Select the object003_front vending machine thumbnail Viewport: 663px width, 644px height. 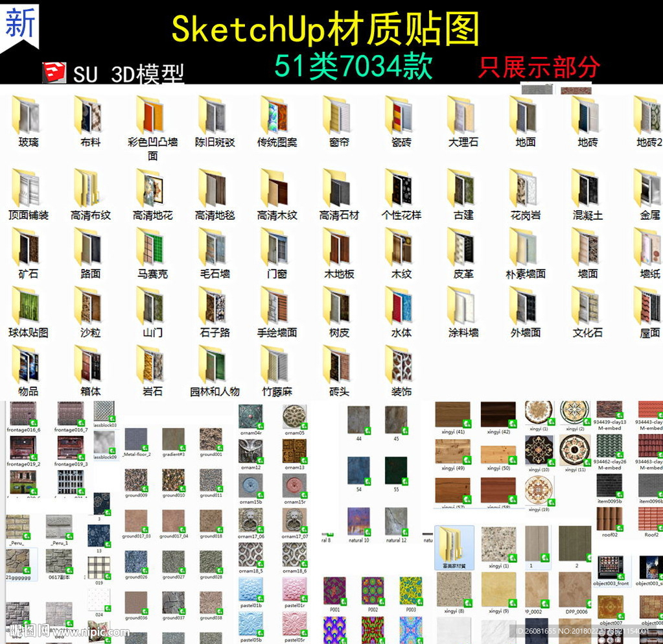[611, 567]
